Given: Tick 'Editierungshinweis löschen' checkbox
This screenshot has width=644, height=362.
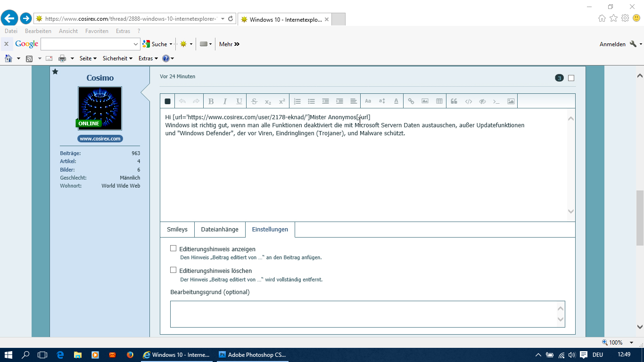Looking at the screenshot, I should (173, 271).
